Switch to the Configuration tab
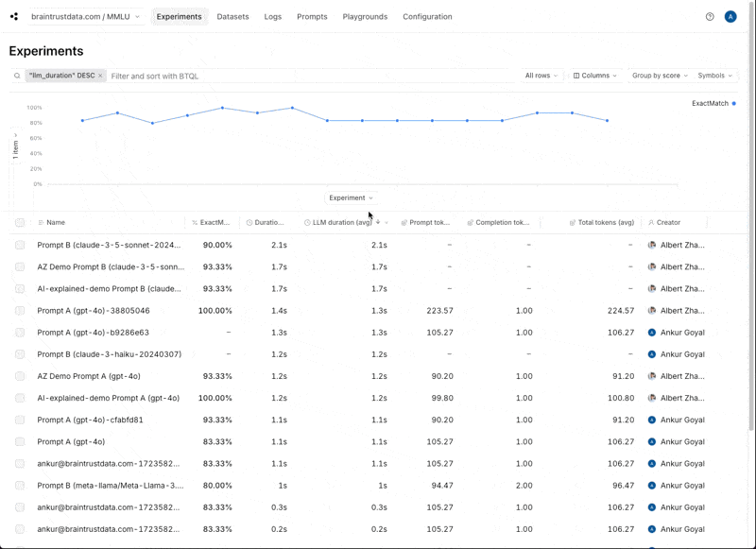Screen dimensions: 756x549 point(428,16)
